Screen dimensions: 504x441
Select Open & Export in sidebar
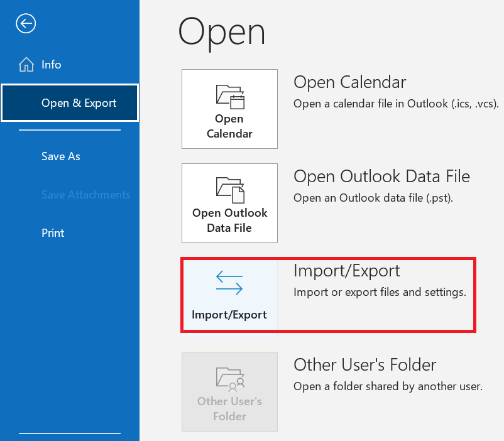click(70, 103)
